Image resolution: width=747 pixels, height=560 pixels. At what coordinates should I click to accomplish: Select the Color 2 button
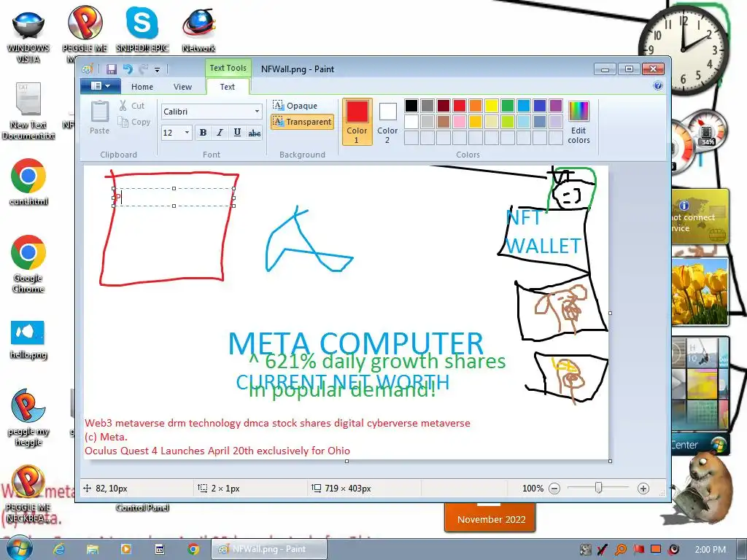387,122
